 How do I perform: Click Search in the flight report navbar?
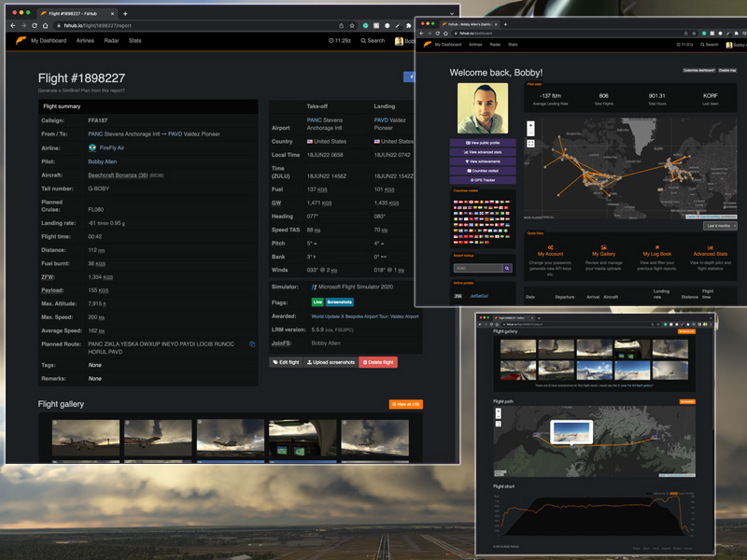(x=373, y=41)
